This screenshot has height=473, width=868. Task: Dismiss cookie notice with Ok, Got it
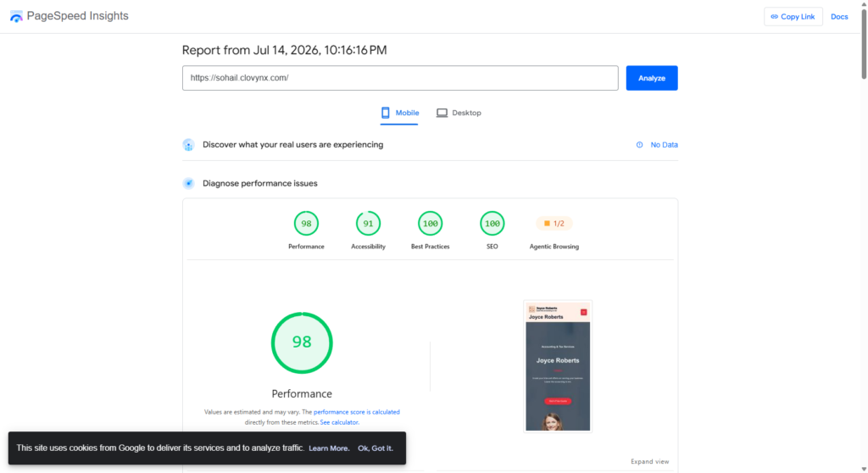tap(376, 448)
